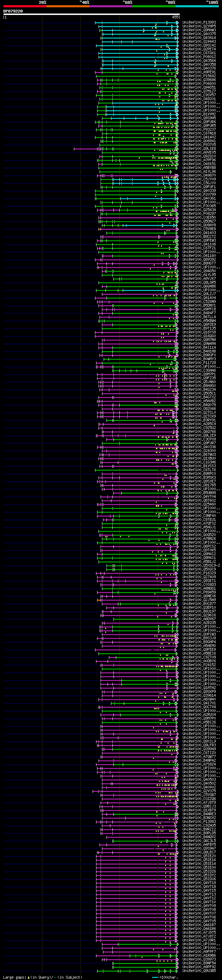
Task: Select the UniRef100_Q25460 entry
Action: 199,504
